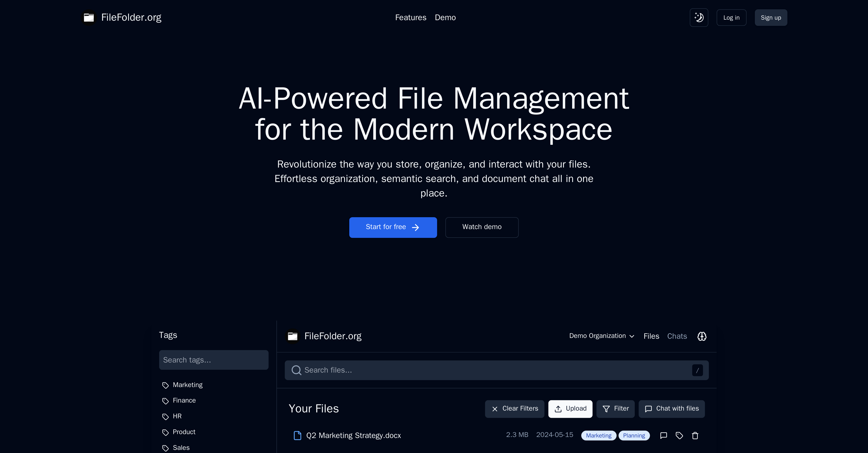Click the upload arrow icon on the Upload button
Screen dimensions: 868x453
(559, 409)
